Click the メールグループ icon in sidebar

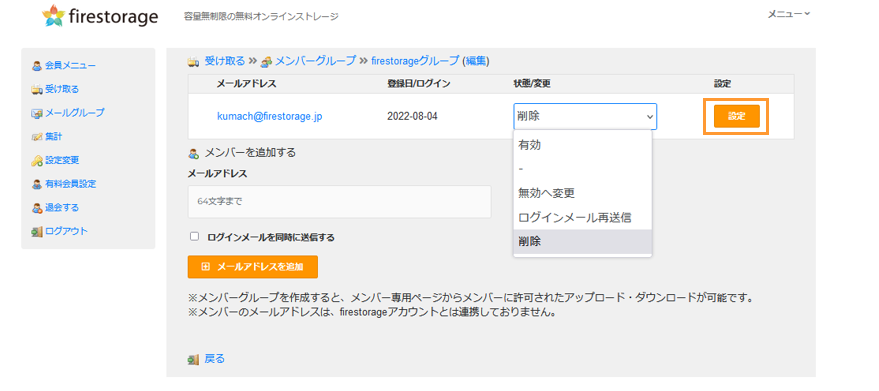tap(37, 113)
